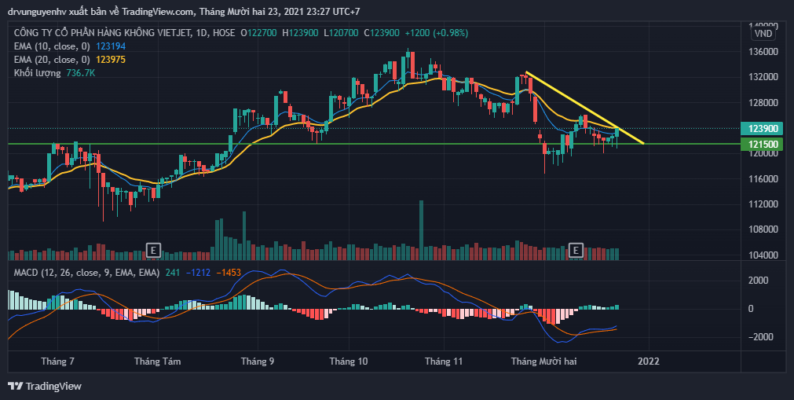This screenshot has height=400, width=794.
Task: Click the 136000 price axis label
Action: tap(763, 52)
